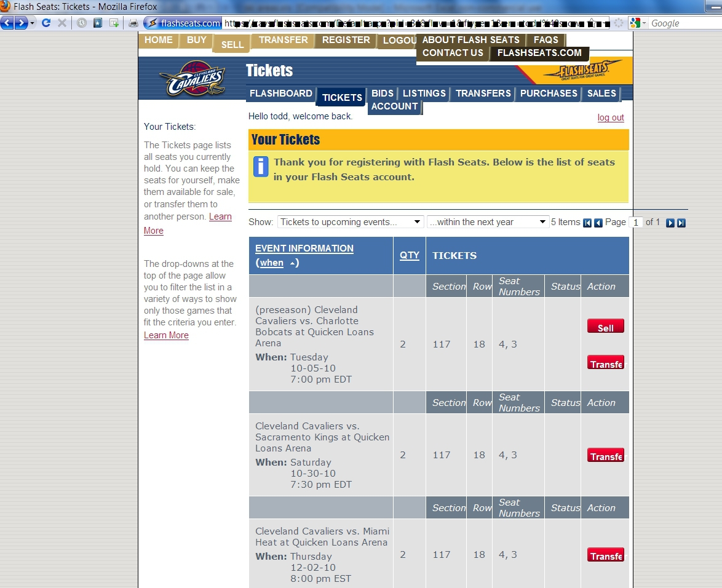This screenshot has height=588, width=722.
Task: Go to the previous page of tickets
Action: [x=598, y=223]
